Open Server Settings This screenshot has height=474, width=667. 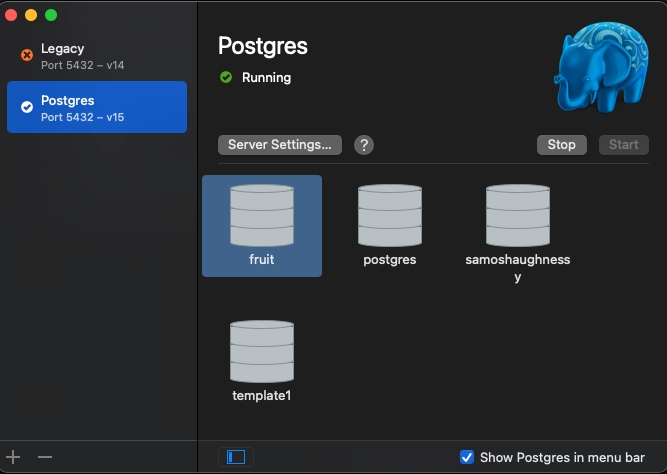click(279, 145)
